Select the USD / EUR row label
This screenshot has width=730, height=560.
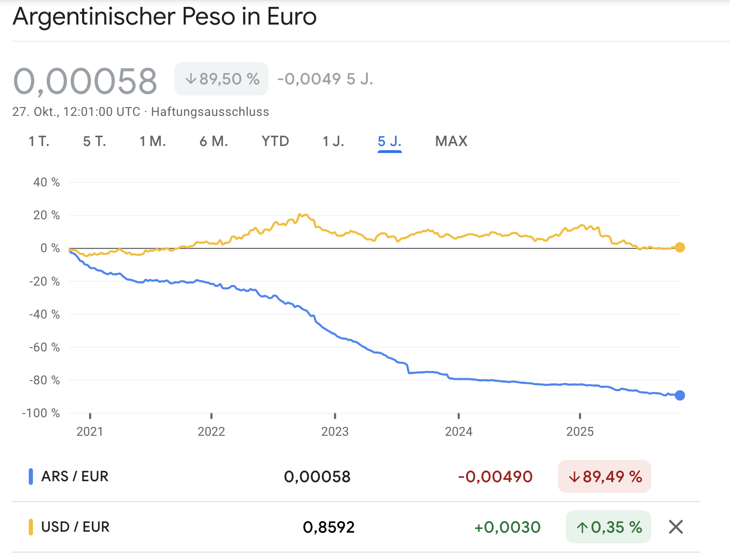click(75, 527)
